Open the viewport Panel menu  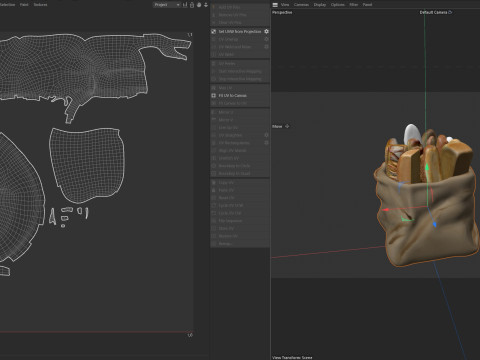pyautogui.click(x=367, y=5)
